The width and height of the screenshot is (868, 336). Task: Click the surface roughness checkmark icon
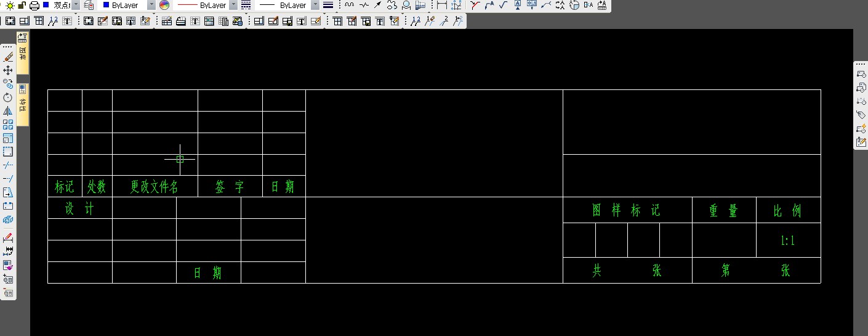[x=503, y=5]
